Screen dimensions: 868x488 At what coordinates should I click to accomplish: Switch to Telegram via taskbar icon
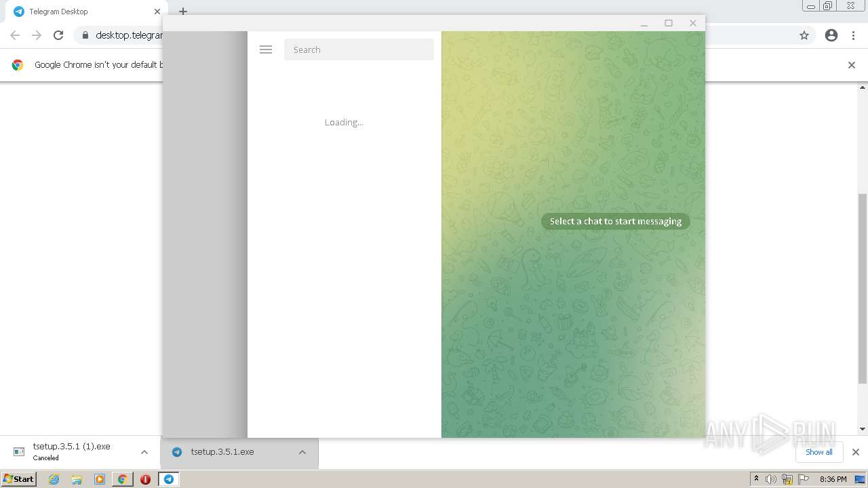pyautogui.click(x=168, y=479)
